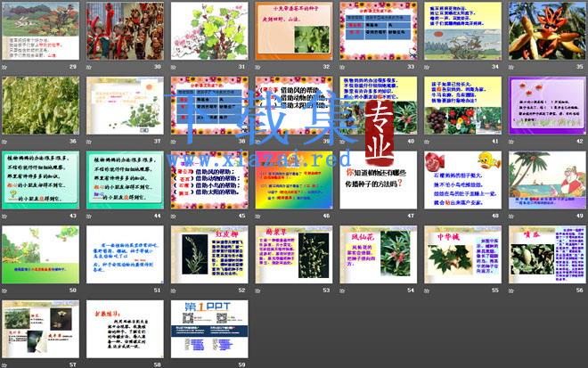Select slide 56 喷瓜 thumbnail
Image resolution: width=588 pixels, height=368 pixels.
click(x=547, y=254)
